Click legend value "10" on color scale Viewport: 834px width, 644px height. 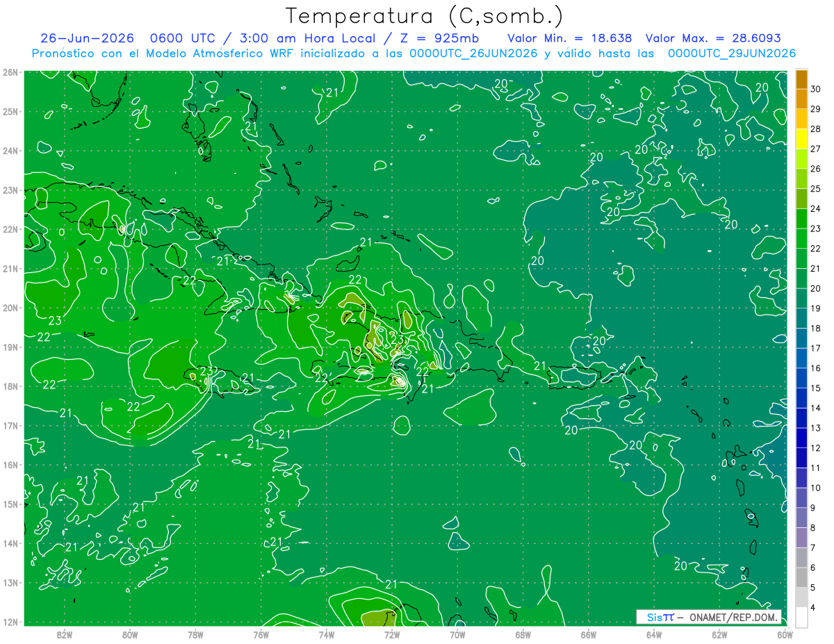(x=816, y=488)
